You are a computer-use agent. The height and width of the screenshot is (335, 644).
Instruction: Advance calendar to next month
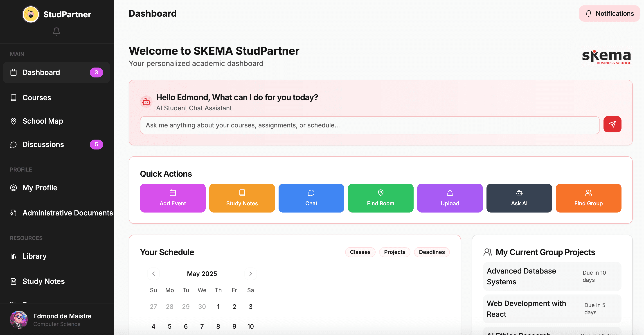click(x=250, y=274)
